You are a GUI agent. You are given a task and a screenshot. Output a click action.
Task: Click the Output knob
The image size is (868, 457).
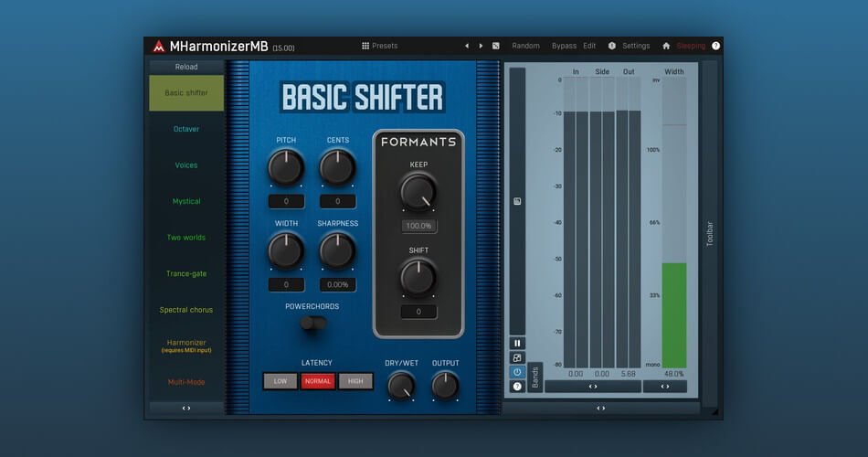[x=445, y=386]
